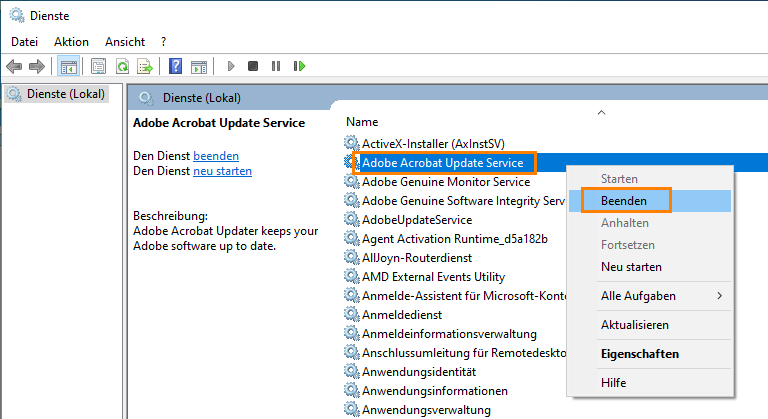
Task: Click the greyed Starten context entry
Action: 650,178
